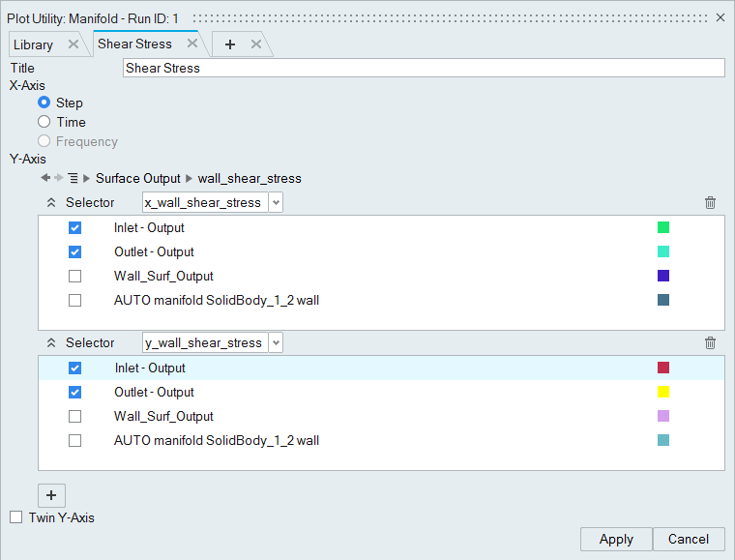Click the Title text field
Image resolution: width=735 pixels, height=560 pixels.
click(424, 68)
